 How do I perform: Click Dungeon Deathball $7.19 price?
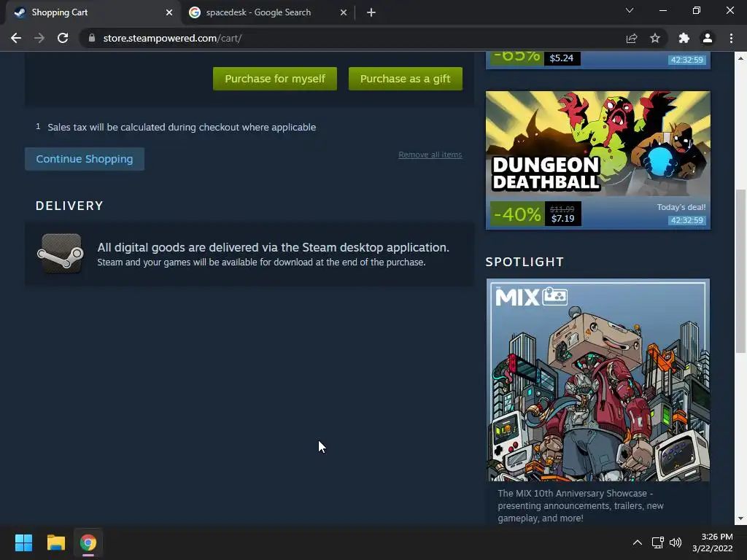[562, 219]
